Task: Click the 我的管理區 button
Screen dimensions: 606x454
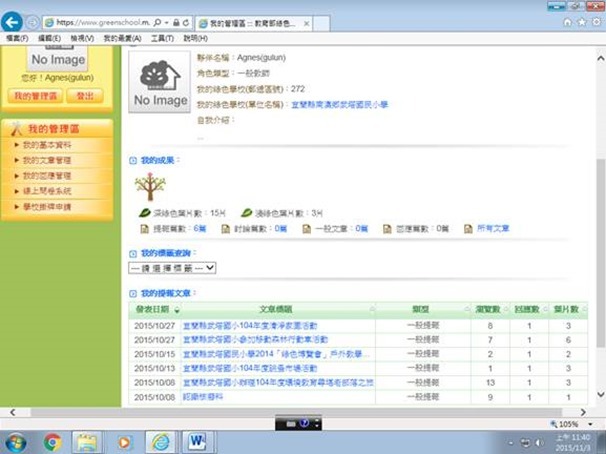Action: 37,95
